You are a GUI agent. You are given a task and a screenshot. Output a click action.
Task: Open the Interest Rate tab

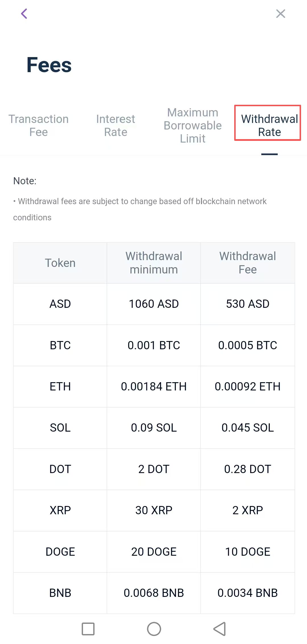pos(116,126)
